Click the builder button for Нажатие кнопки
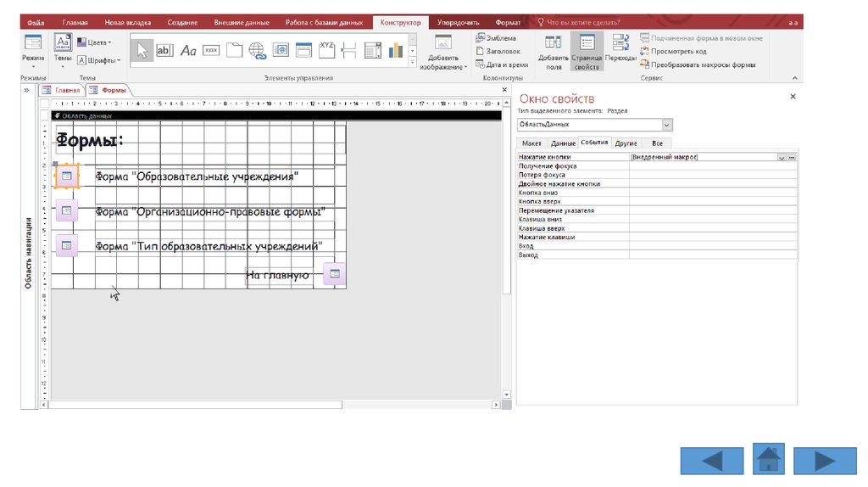This screenshot has width=868, height=487. (x=792, y=157)
